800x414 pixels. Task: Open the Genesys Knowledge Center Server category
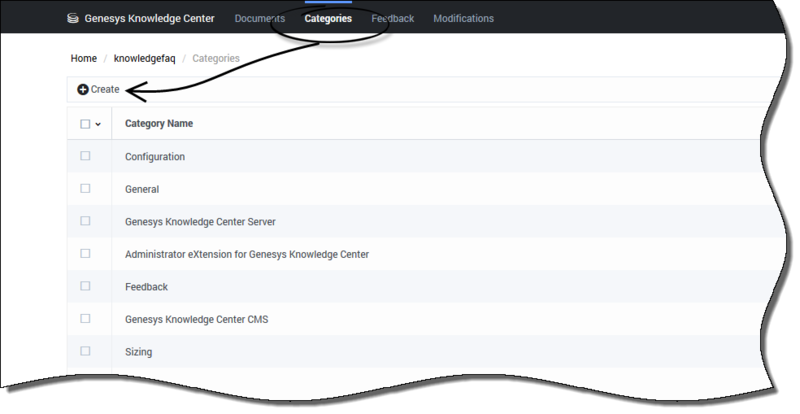[x=200, y=222]
